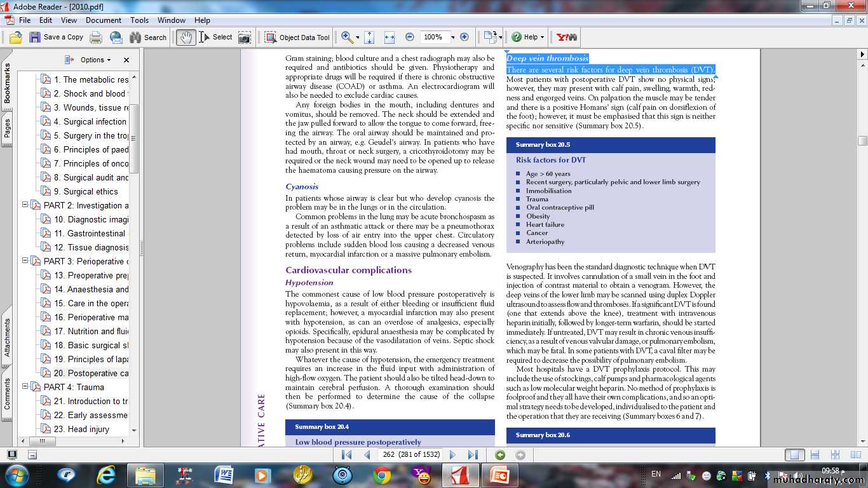Image resolution: width=868 pixels, height=488 pixels.
Task: Click the Fit Page icon
Action: point(370,37)
